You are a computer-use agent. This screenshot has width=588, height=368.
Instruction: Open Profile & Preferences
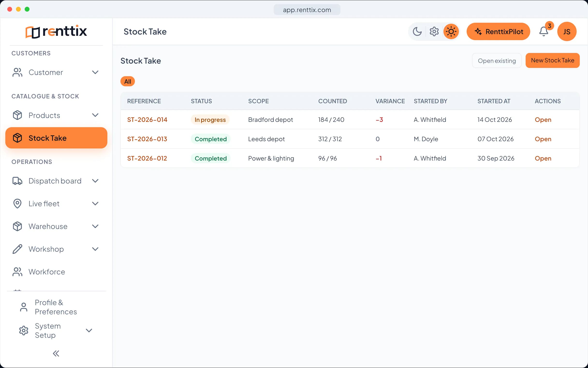point(56,307)
